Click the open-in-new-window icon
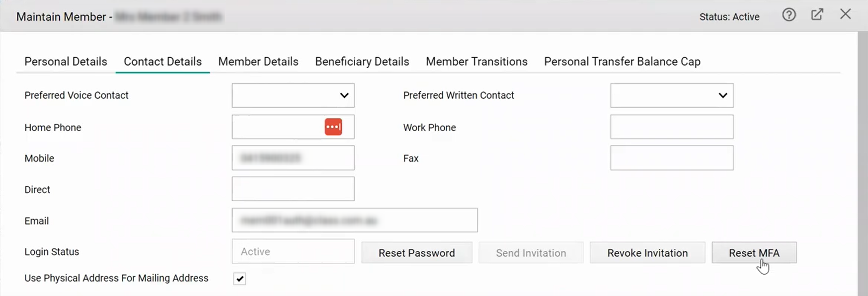This screenshot has width=868, height=296. pyautogui.click(x=817, y=14)
